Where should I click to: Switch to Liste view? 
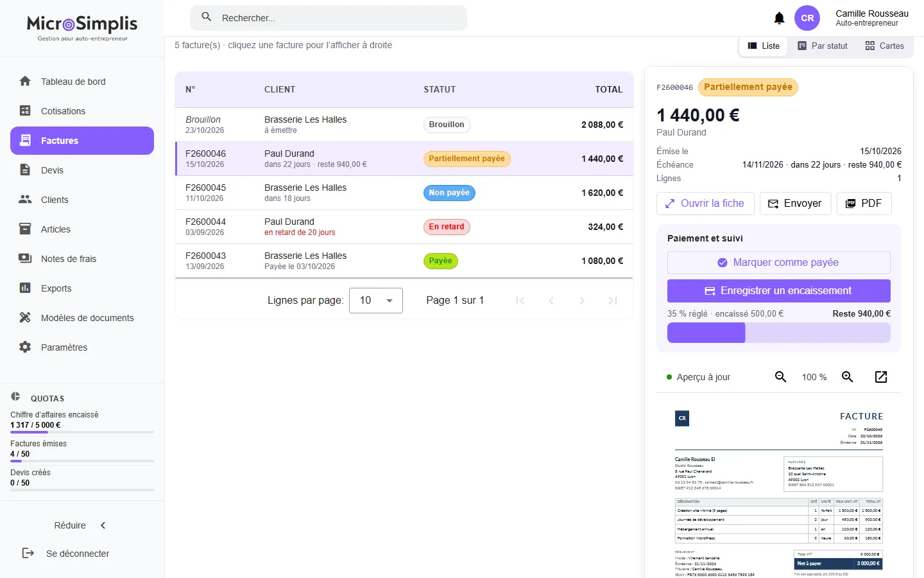pyautogui.click(x=764, y=46)
